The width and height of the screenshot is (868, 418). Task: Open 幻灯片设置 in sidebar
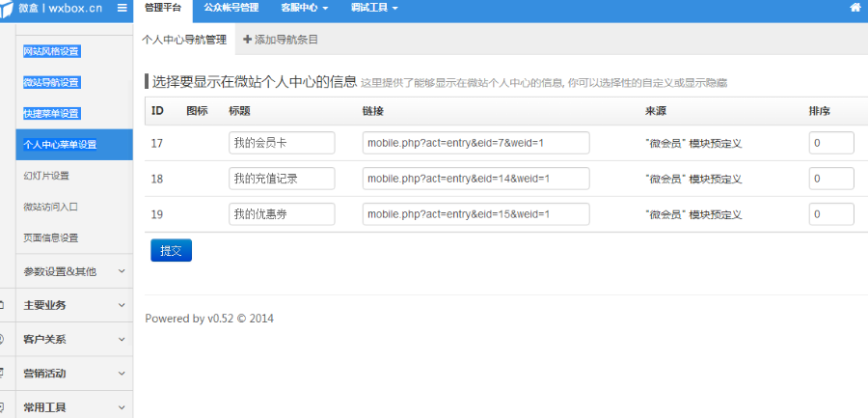pyautogui.click(x=46, y=176)
